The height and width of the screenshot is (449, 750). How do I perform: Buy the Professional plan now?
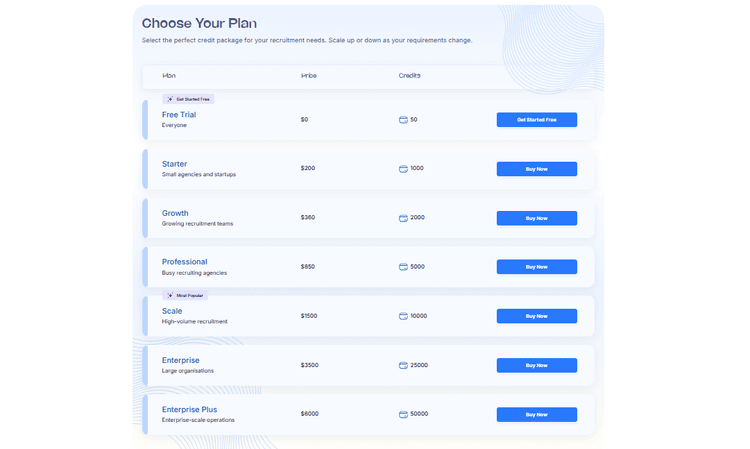click(537, 267)
